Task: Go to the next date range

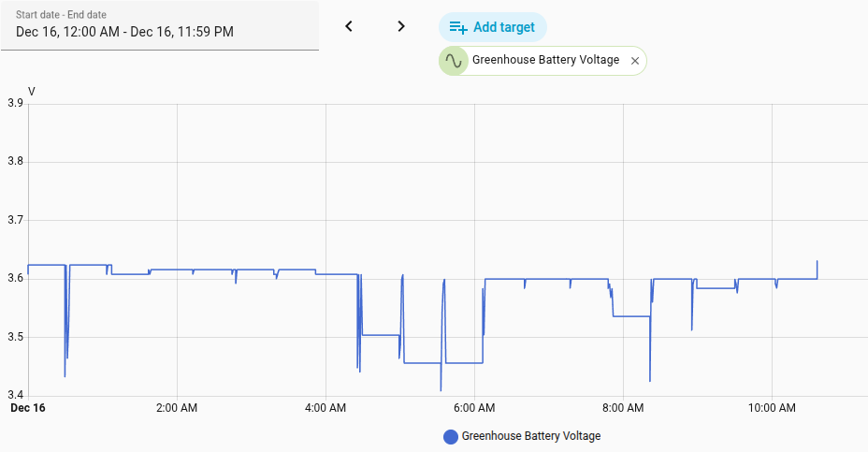Action: (401, 26)
